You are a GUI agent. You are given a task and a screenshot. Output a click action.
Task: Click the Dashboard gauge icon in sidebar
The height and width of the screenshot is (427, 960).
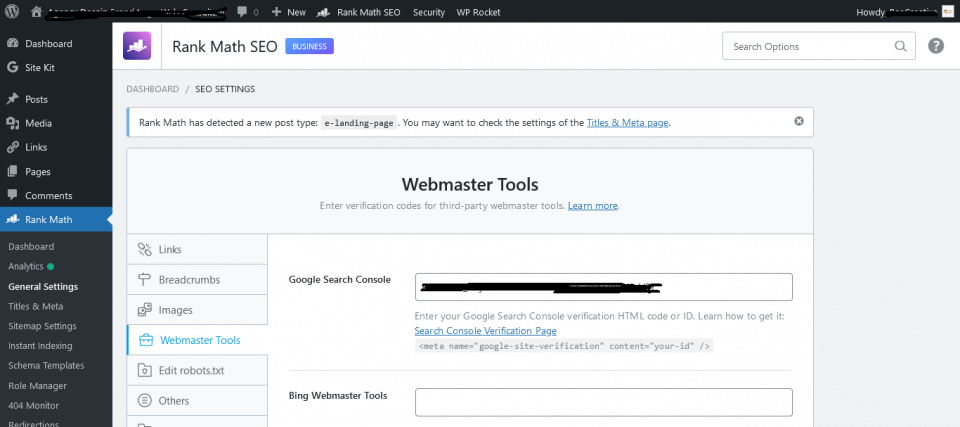pyautogui.click(x=12, y=43)
